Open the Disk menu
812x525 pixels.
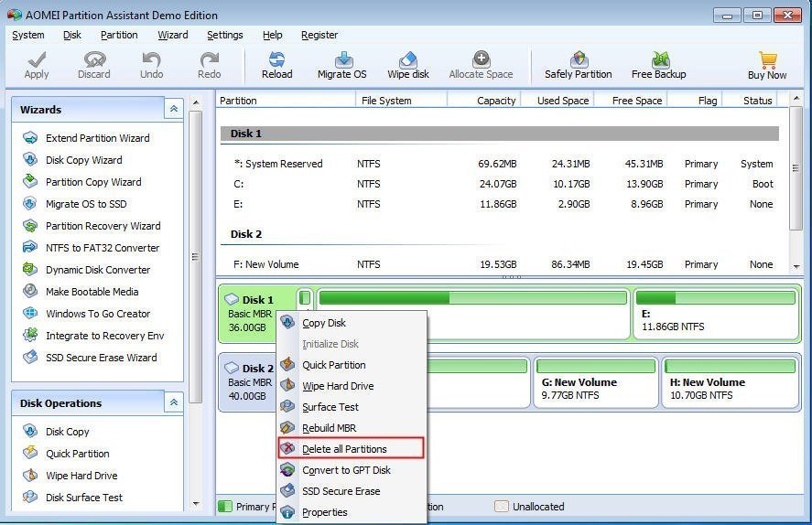72,35
